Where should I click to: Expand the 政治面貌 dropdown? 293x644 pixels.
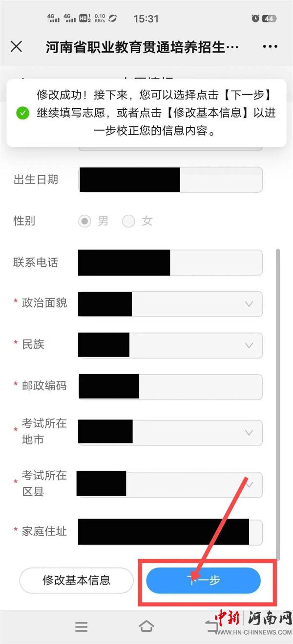[x=249, y=304]
